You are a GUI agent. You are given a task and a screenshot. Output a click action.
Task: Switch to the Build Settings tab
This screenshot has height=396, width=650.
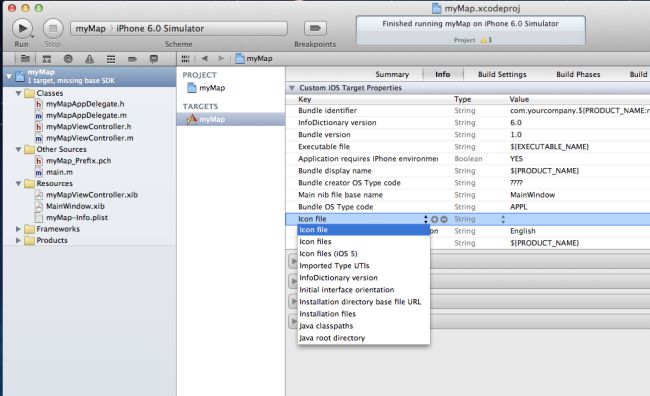point(502,74)
